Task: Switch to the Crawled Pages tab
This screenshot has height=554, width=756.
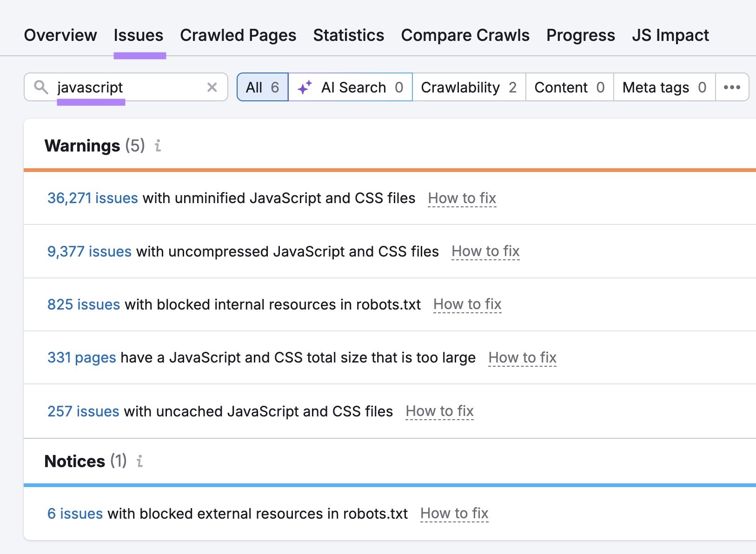Action: (x=238, y=35)
